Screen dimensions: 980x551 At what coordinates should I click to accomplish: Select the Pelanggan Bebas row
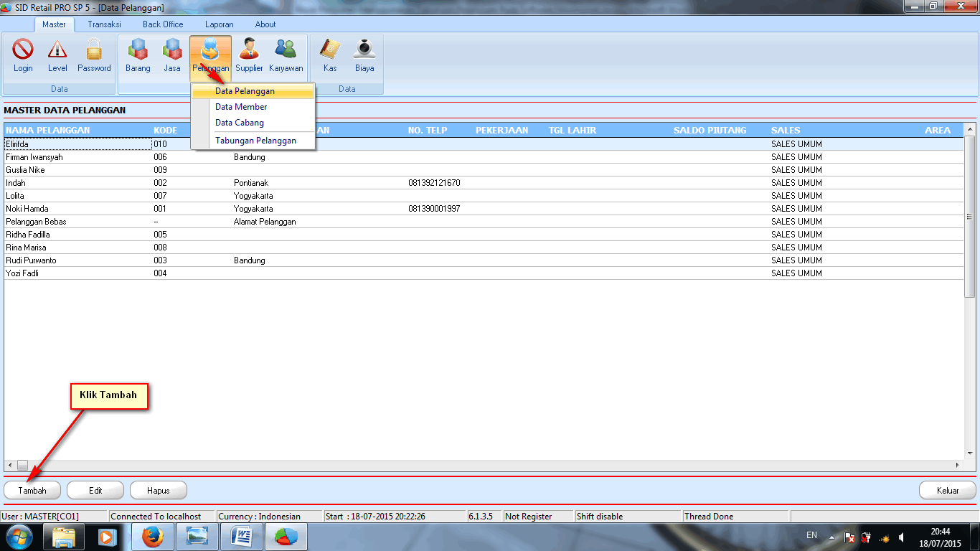tap(484, 222)
